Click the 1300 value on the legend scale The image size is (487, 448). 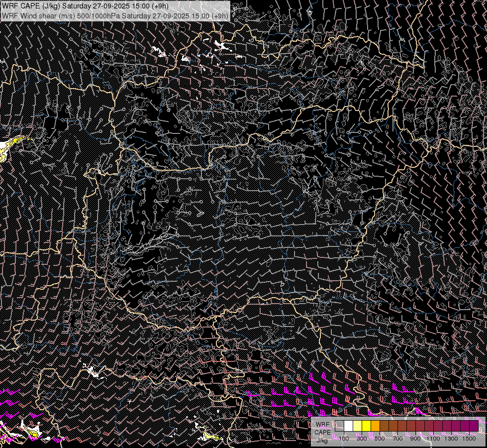[451, 439]
